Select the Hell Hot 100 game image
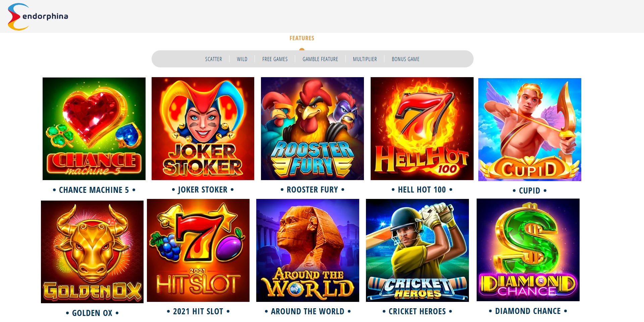 click(x=422, y=129)
